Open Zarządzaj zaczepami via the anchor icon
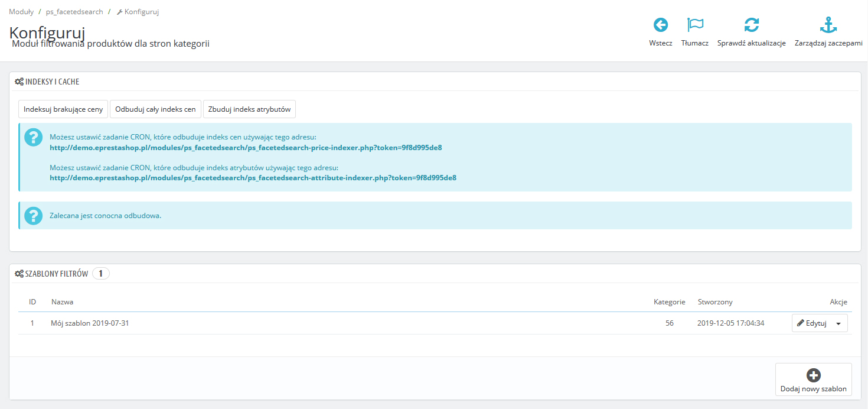Screen dimensions: 868x409 828,25
